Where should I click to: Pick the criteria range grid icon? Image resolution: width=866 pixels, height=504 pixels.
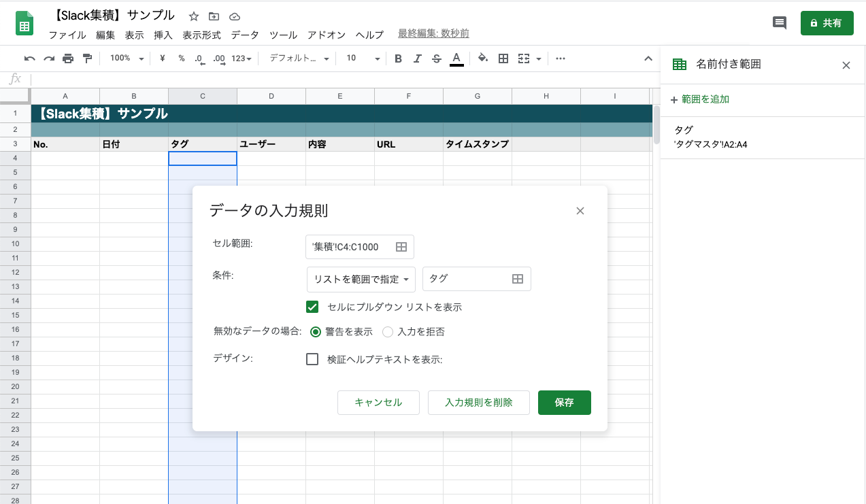tap(518, 279)
